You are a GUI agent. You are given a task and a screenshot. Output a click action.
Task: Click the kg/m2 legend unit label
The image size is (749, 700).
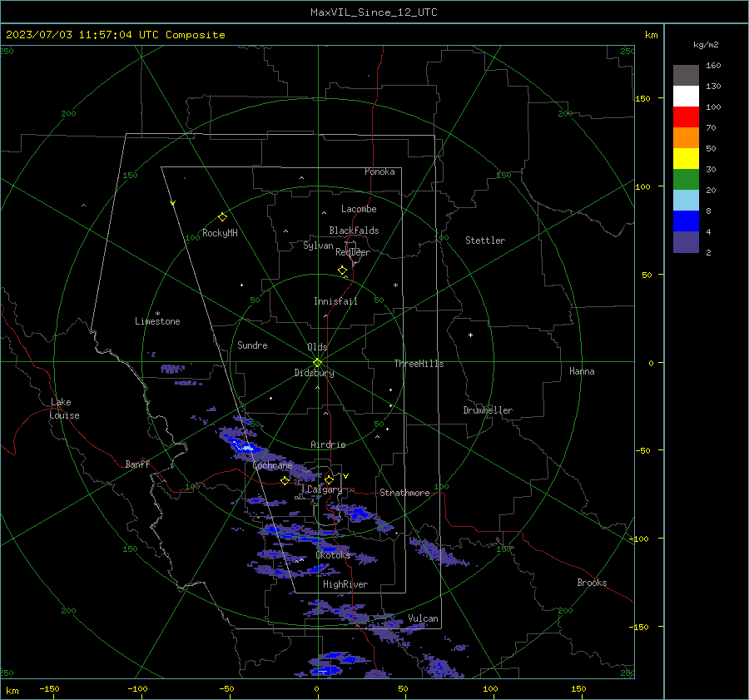point(706,45)
